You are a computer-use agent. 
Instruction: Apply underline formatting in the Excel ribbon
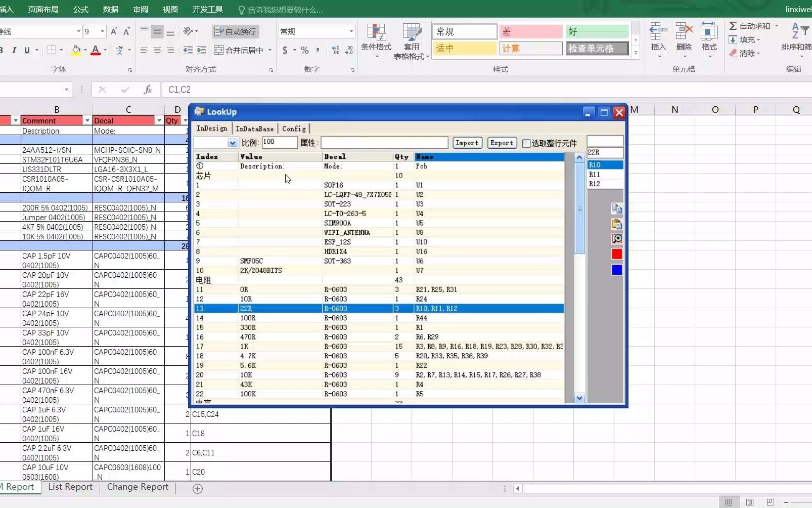coord(27,50)
